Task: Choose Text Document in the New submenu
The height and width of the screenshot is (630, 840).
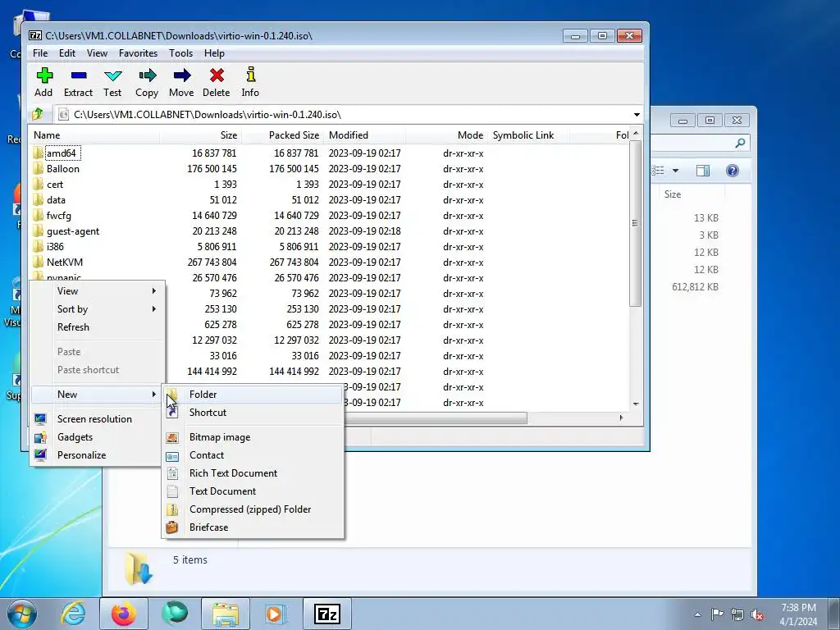Action: tap(252, 491)
